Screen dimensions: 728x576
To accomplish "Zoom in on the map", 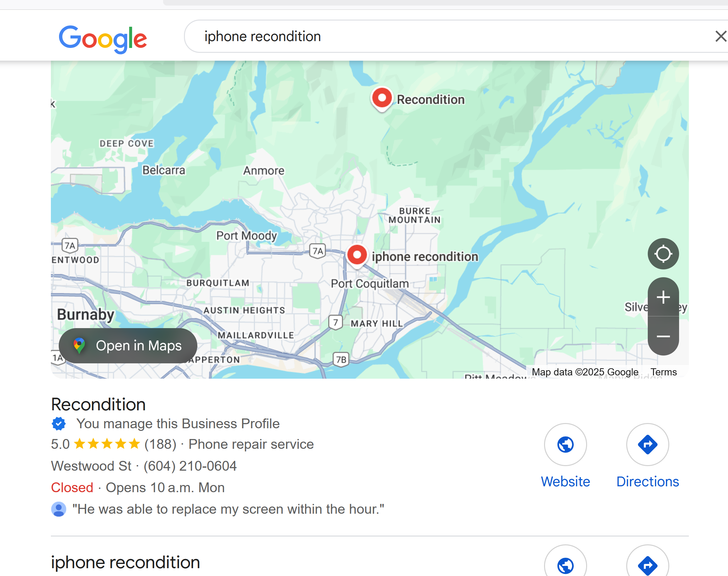I will point(663,297).
